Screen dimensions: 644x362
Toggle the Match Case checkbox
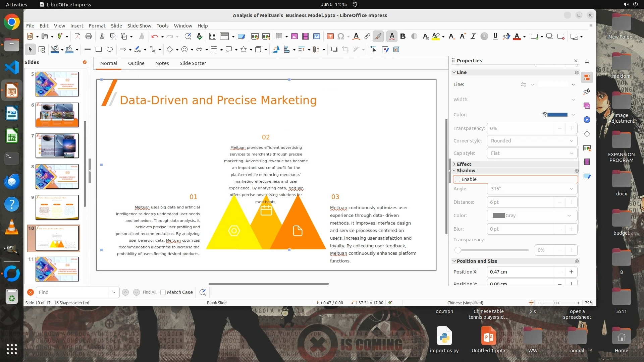coord(163,292)
